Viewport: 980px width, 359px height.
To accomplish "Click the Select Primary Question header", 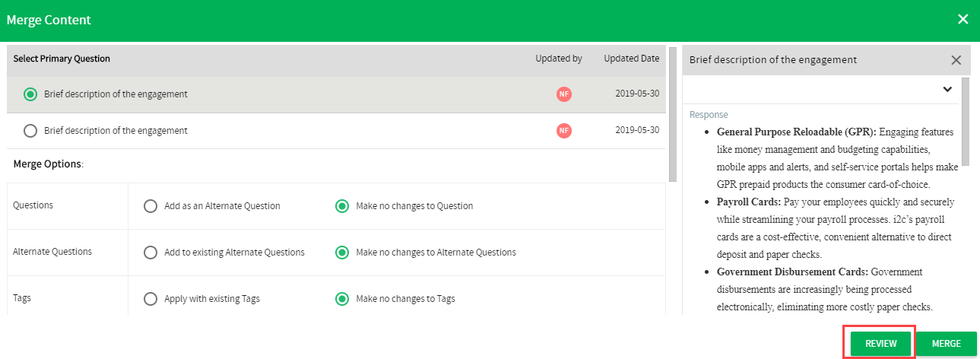I will pos(62,59).
